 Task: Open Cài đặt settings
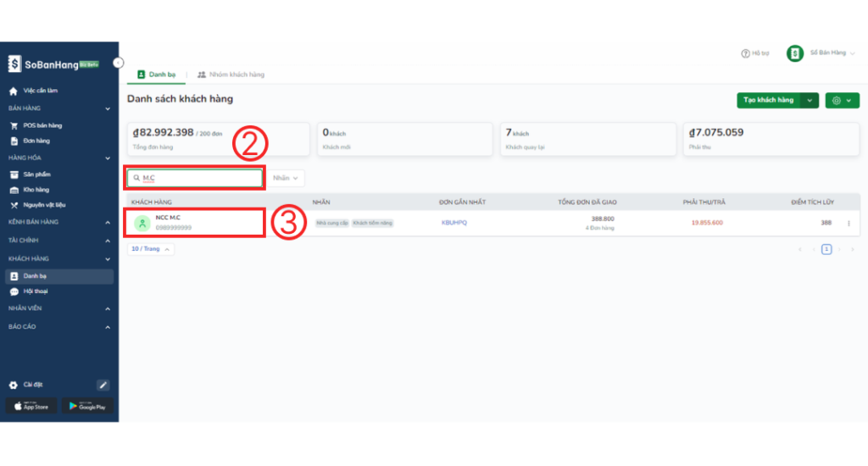click(x=33, y=385)
